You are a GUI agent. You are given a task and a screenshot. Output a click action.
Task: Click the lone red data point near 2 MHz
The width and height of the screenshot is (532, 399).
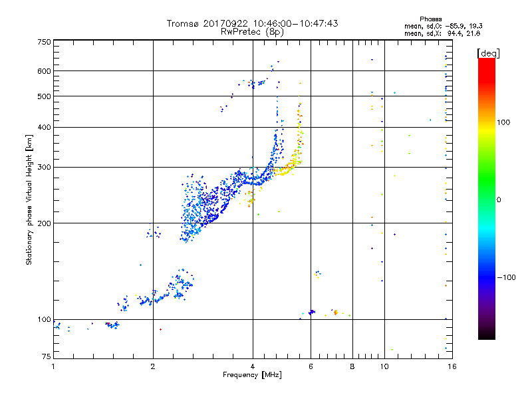coord(160,329)
